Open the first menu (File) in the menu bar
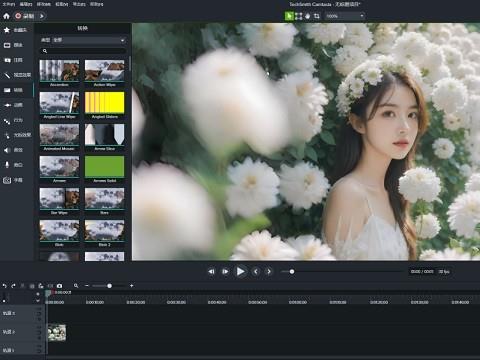 click(x=9, y=4)
